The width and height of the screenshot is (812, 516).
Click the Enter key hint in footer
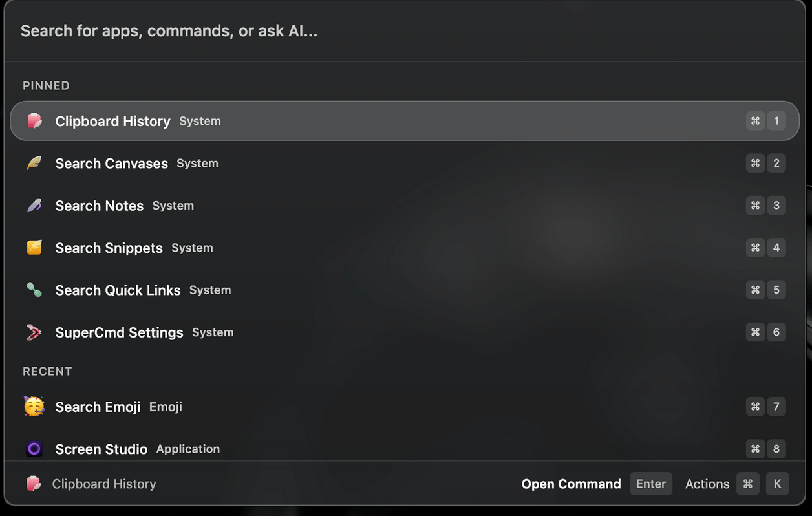click(651, 484)
